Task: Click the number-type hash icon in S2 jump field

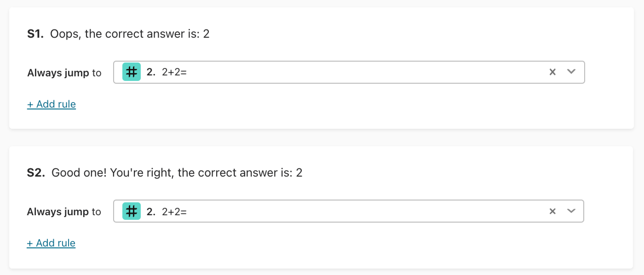Action: coord(131,211)
